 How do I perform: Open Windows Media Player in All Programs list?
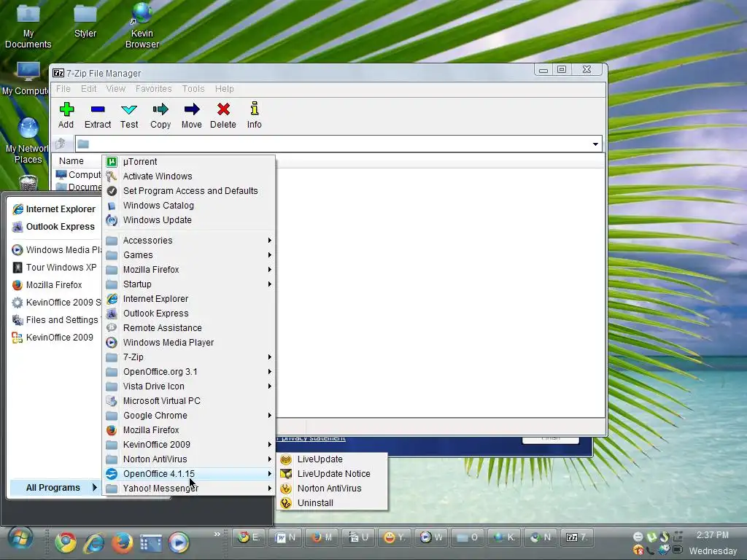[x=190, y=343]
